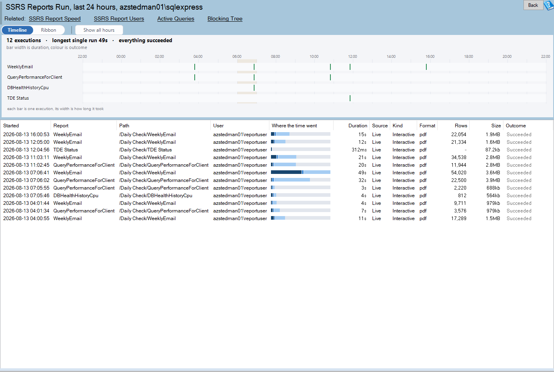Click the TDE Status timeline bar at 12:00

click(x=350, y=98)
